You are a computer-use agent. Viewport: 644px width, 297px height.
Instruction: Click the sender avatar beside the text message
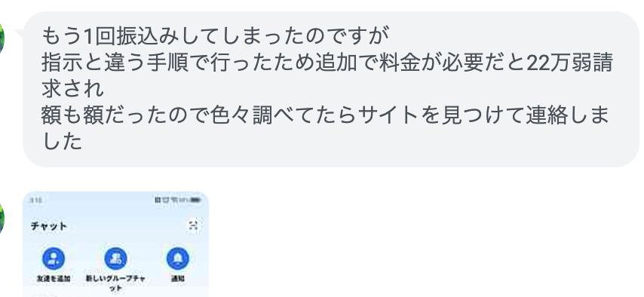[x=2, y=39]
